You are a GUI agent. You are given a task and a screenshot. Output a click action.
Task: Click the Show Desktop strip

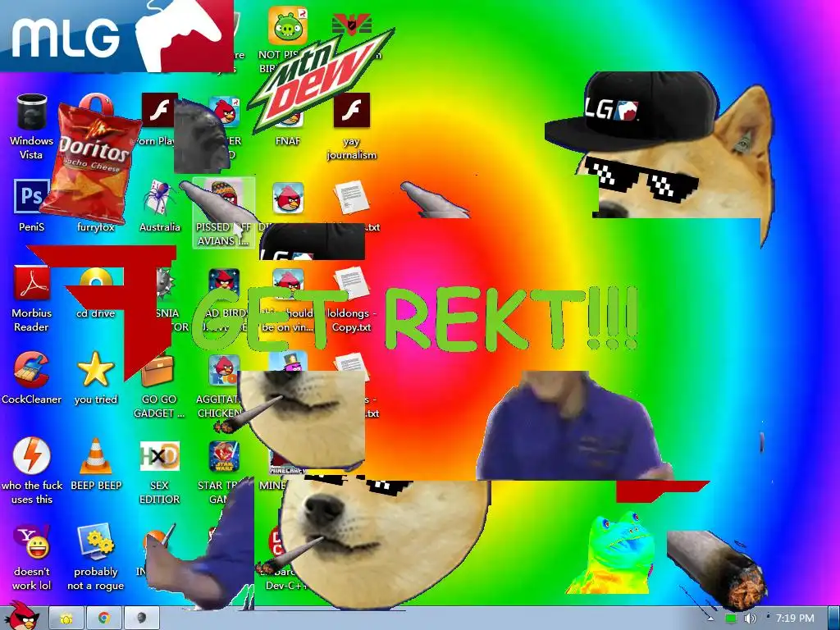(x=833, y=619)
